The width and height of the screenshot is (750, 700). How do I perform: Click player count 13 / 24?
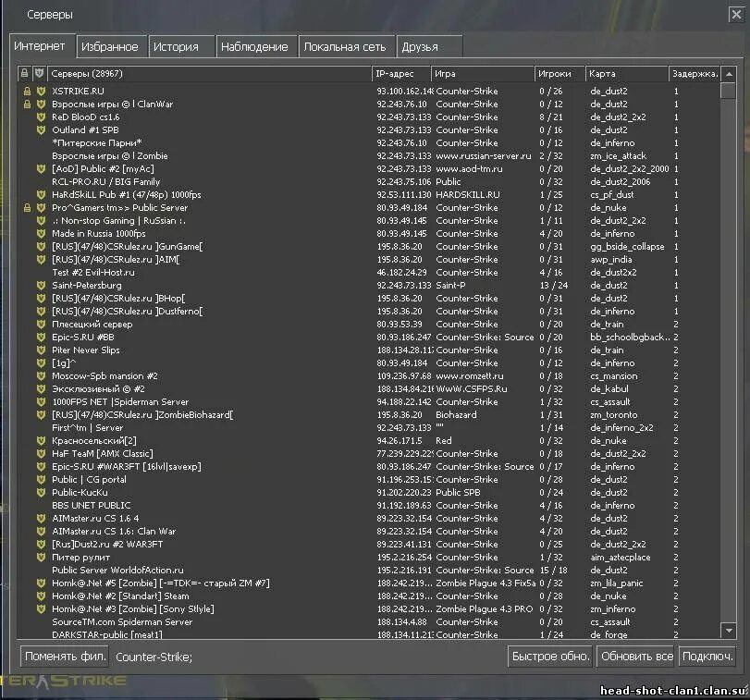(x=553, y=285)
